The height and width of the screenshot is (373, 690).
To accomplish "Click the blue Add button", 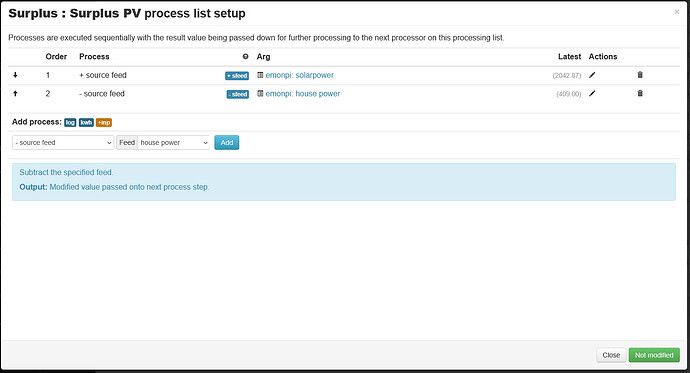I will point(227,143).
